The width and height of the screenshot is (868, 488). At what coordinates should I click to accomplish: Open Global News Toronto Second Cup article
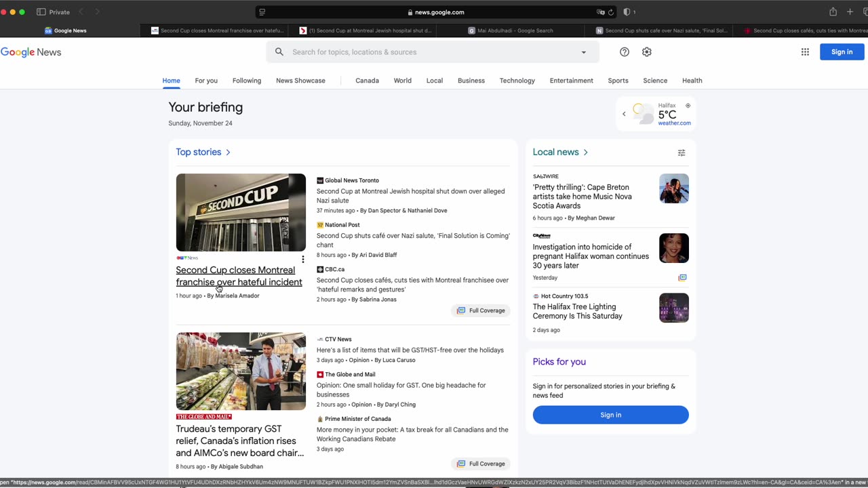click(x=410, y=196)
